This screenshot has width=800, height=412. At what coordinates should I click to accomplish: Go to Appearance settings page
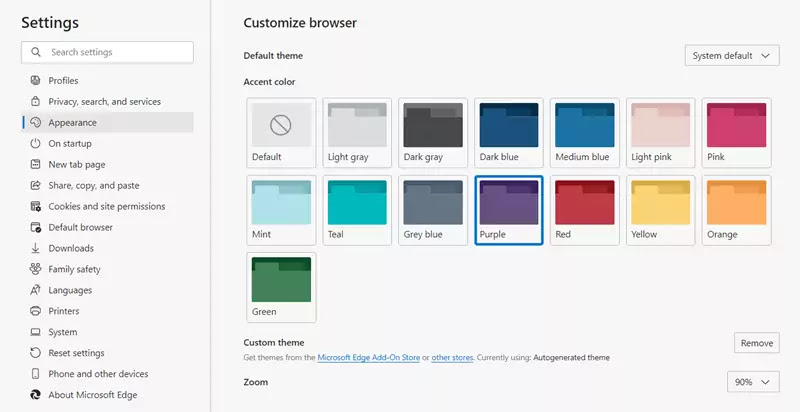(108, 122)
